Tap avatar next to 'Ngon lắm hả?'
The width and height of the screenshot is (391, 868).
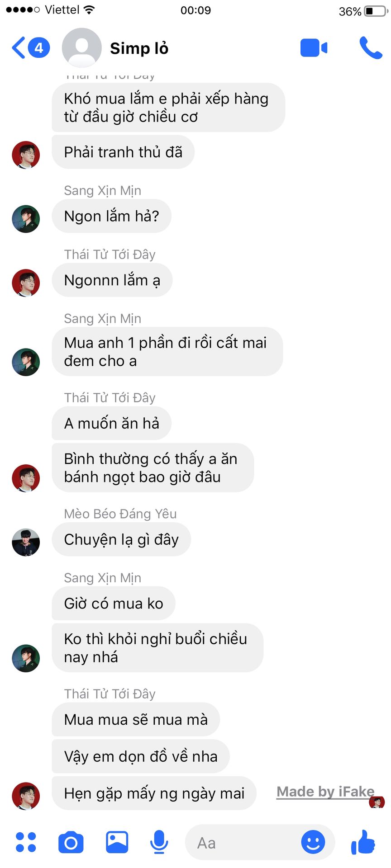tap(26, 219)
